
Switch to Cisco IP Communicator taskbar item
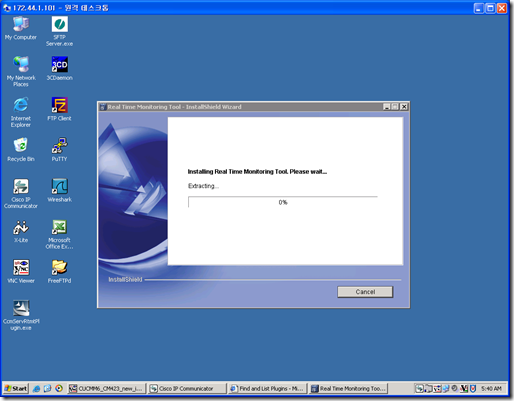click(187, 389)
